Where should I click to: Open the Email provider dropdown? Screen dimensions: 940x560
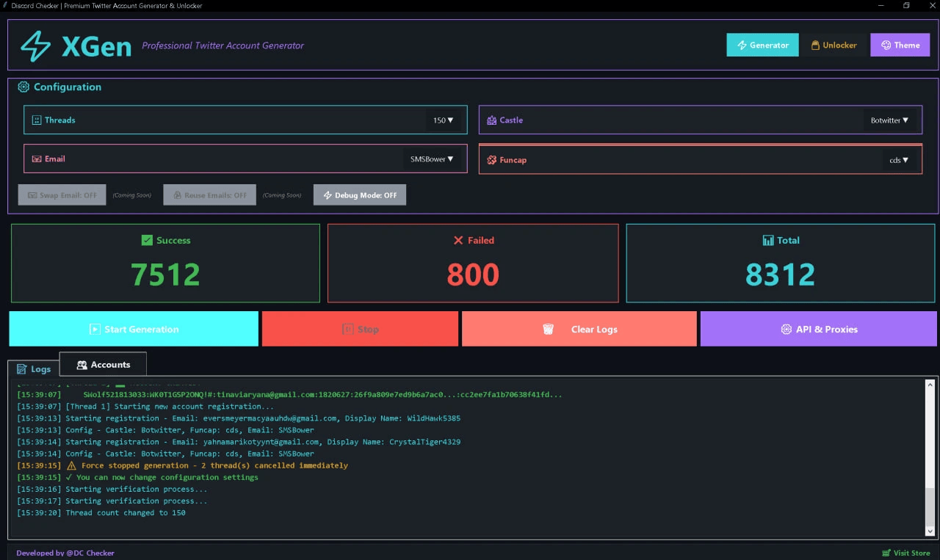point(433,159)
